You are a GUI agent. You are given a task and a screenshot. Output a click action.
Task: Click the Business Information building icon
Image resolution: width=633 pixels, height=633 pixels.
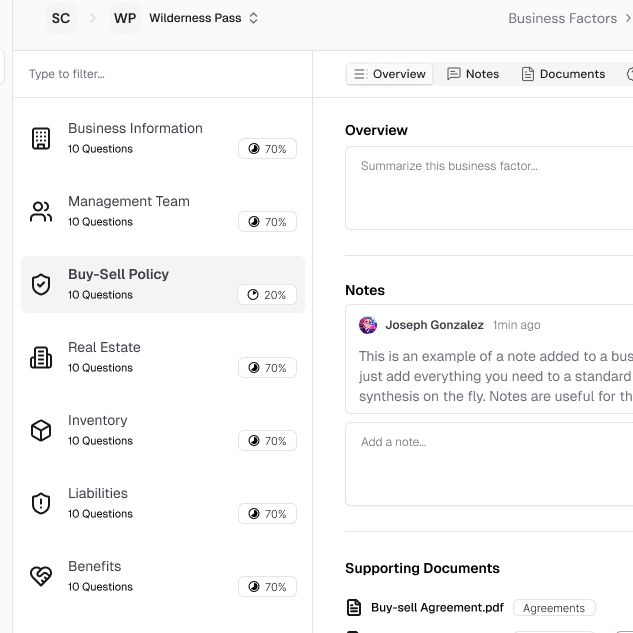pos(41,139)
